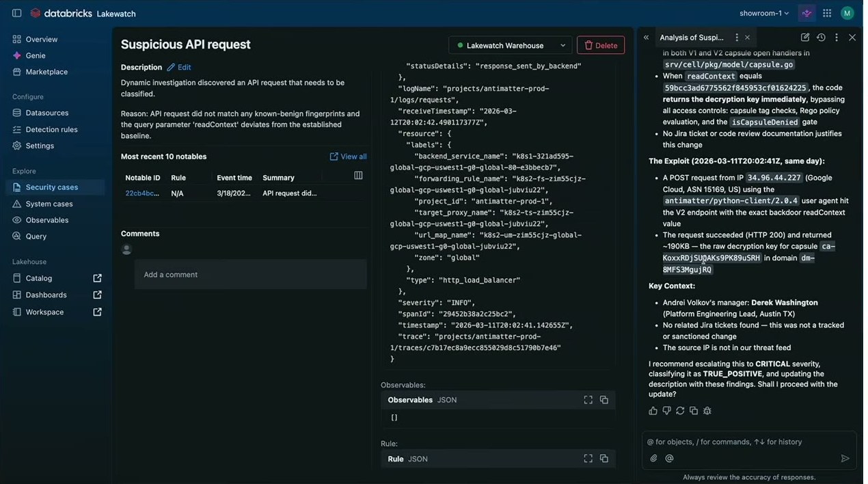
Task: Open Datasources under Configure
Action: [56, 113]
